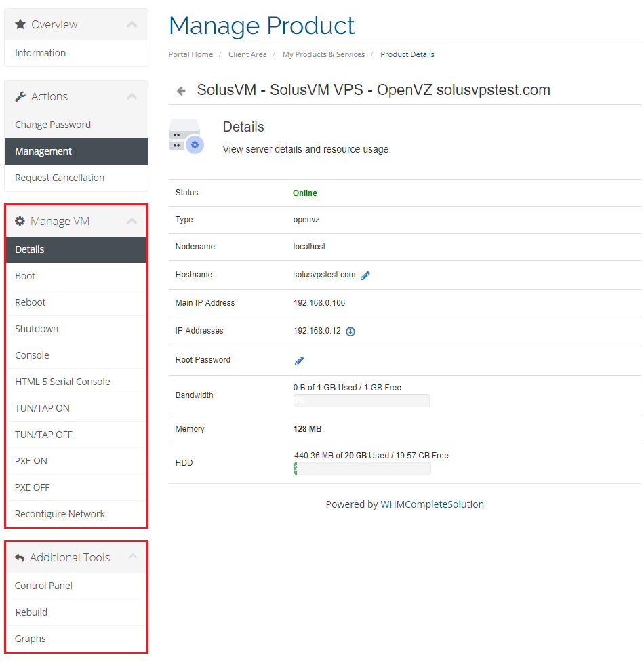
Task: Click the Actions wrench icon
Action: pos(20,96)
